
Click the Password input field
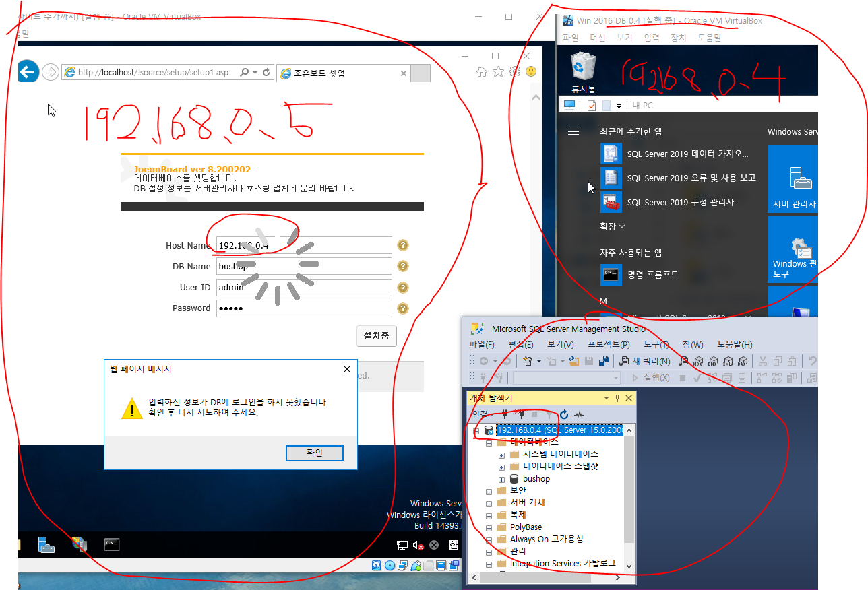pyautogui.click(x=304, y=308)
